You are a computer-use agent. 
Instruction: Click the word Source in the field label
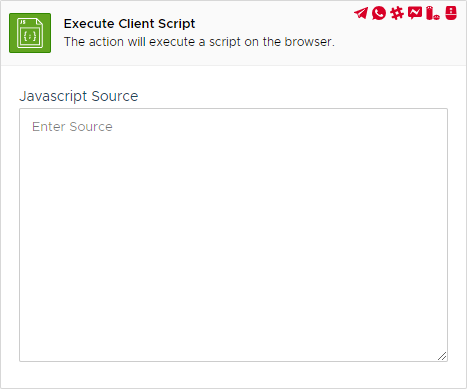pos(115,96)
